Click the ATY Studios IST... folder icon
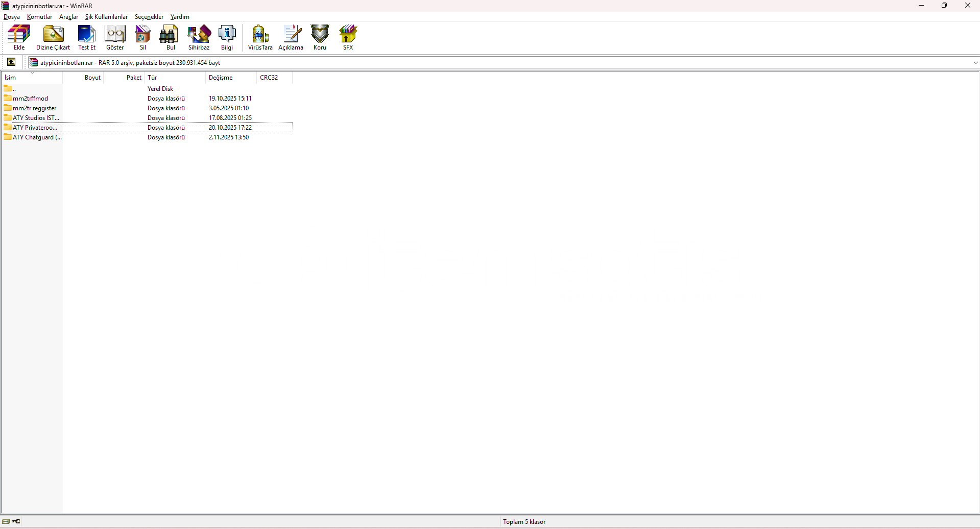This screenshot has width=980, height=529. [8, 117]
